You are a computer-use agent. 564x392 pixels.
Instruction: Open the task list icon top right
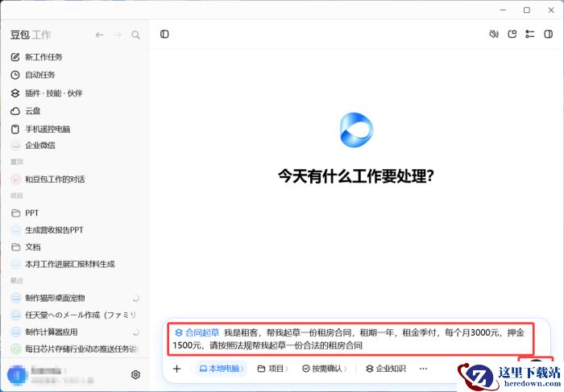530,34
